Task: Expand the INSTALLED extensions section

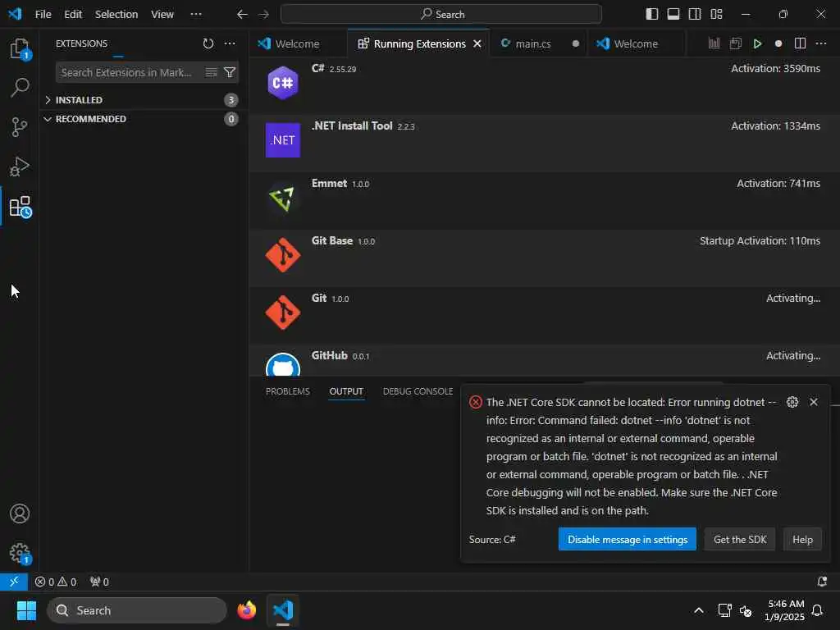Action: click(144, 100)
